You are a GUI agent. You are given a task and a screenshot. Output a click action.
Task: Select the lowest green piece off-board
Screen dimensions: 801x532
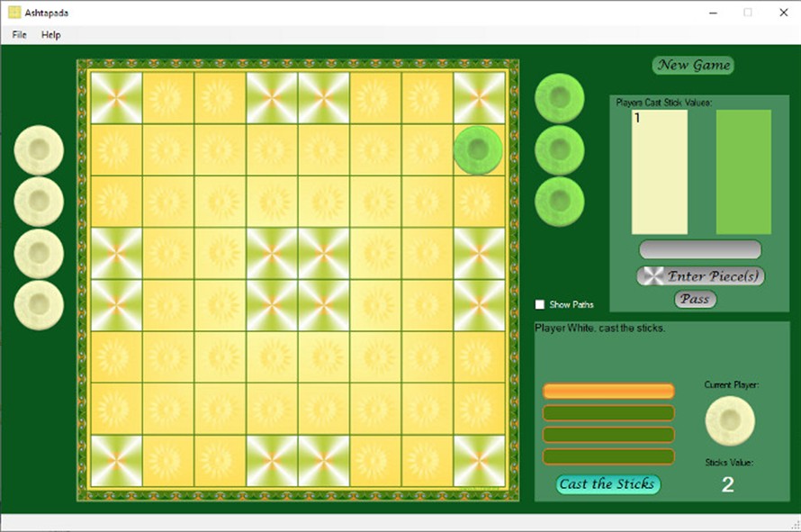[560, 202]
